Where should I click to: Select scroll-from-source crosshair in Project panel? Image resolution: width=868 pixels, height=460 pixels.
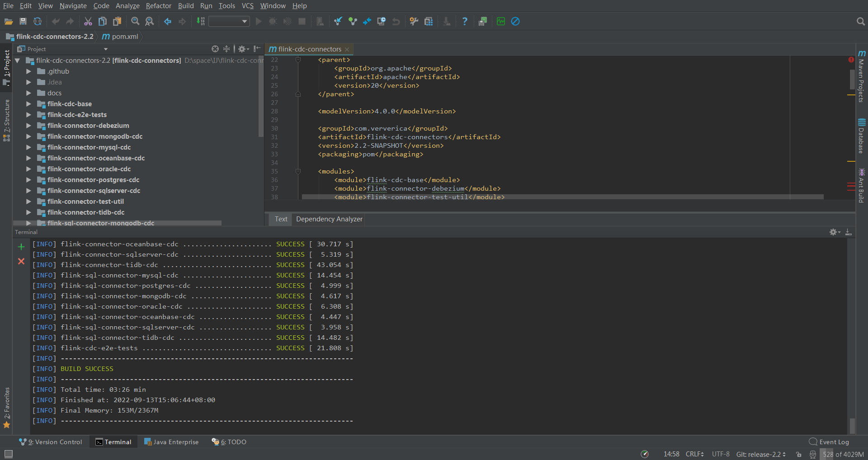[215, 49]
